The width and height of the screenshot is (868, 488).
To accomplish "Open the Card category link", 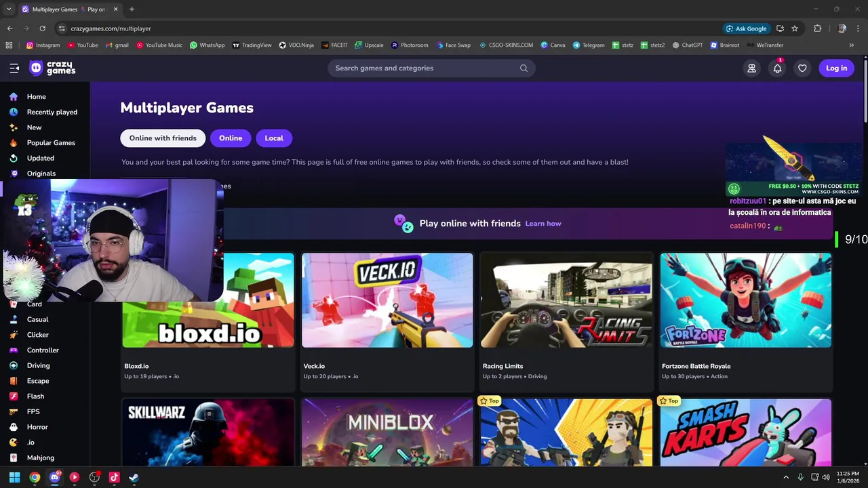I will (x=35, y=304).
